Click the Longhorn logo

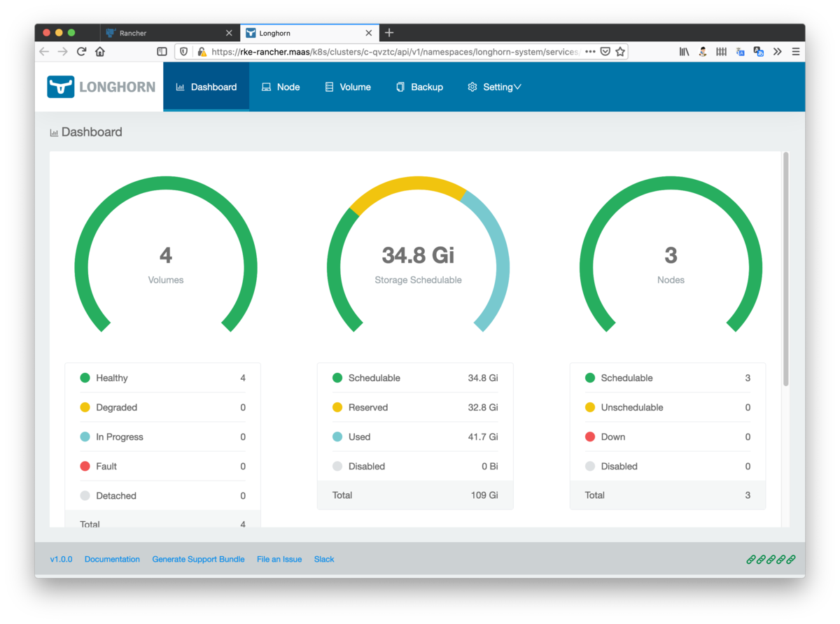click(x=101, y=87)
